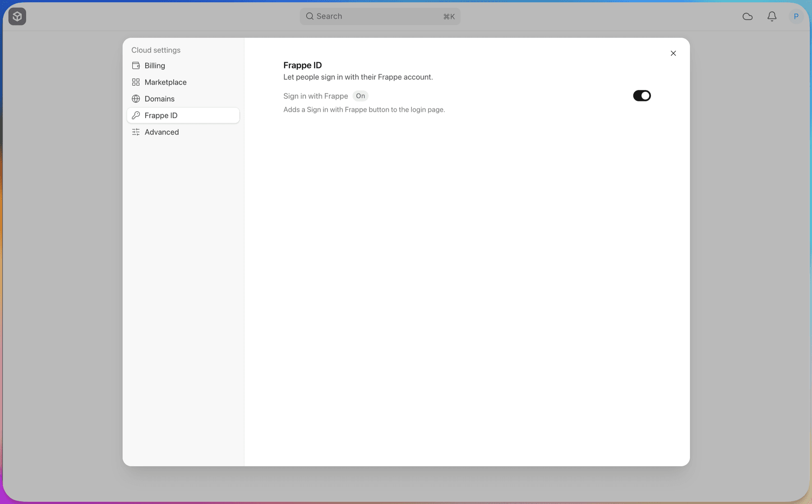812x504 pixels.
Task: Open Domains settings section
Action: pyautogui.click(x=183, y=99)
